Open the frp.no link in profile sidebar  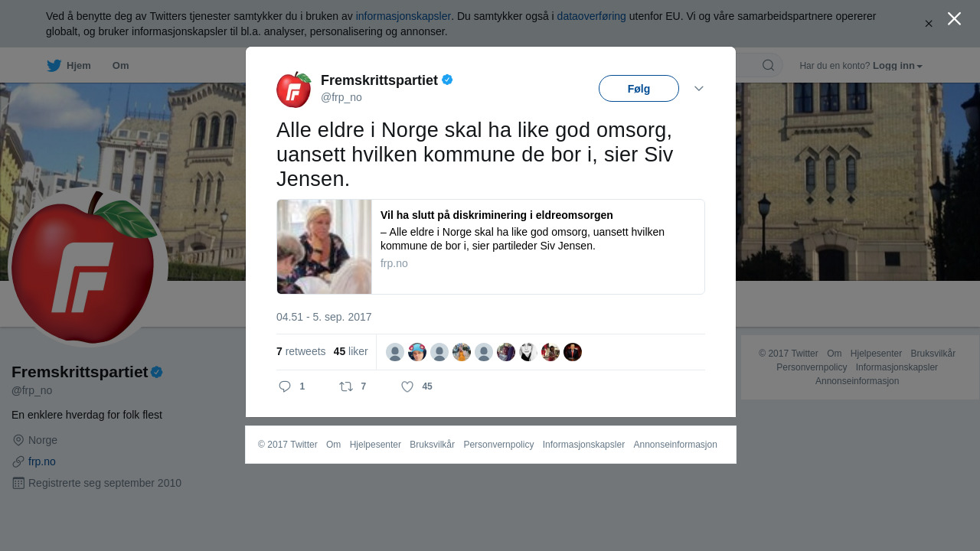point(42,461)
